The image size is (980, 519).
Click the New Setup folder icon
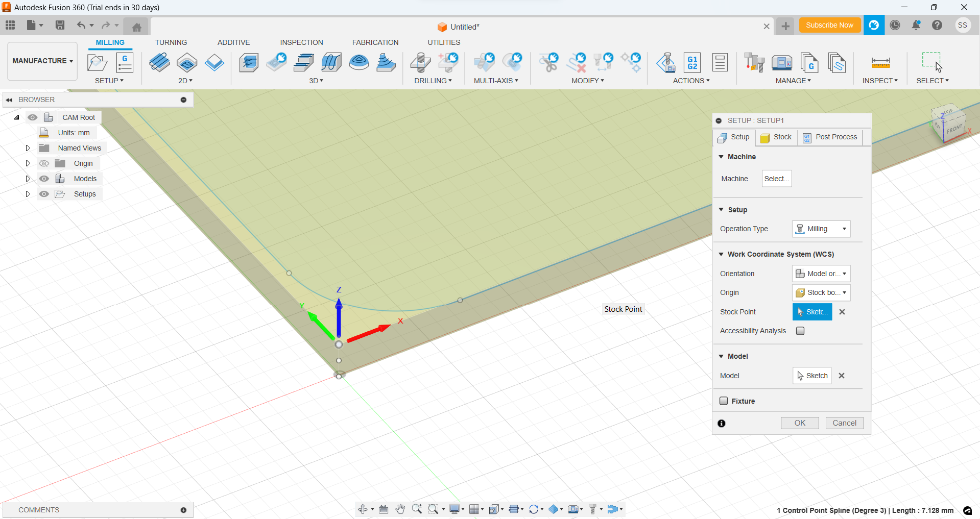[x=97, y=63]
